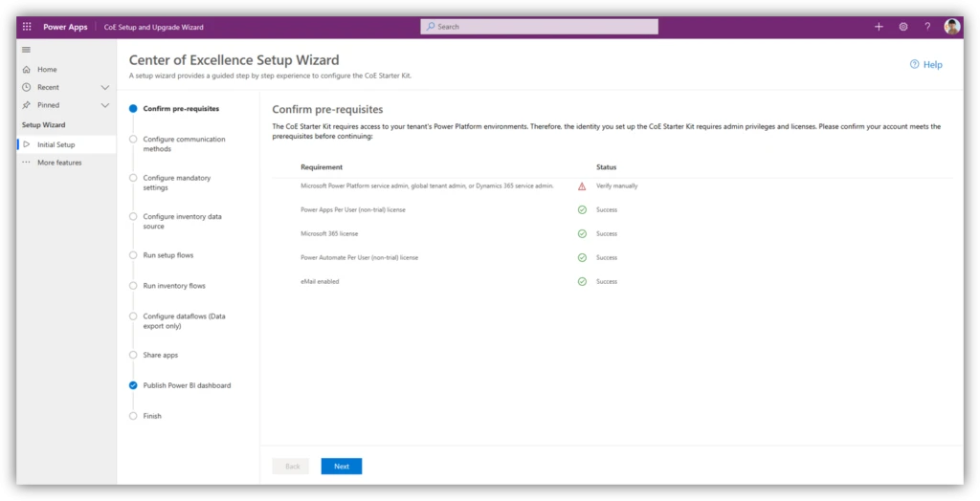Image resolution: width=980 pixels, height=501 pixels.
Task: Click the Status column header
Action: click(606, 167)
